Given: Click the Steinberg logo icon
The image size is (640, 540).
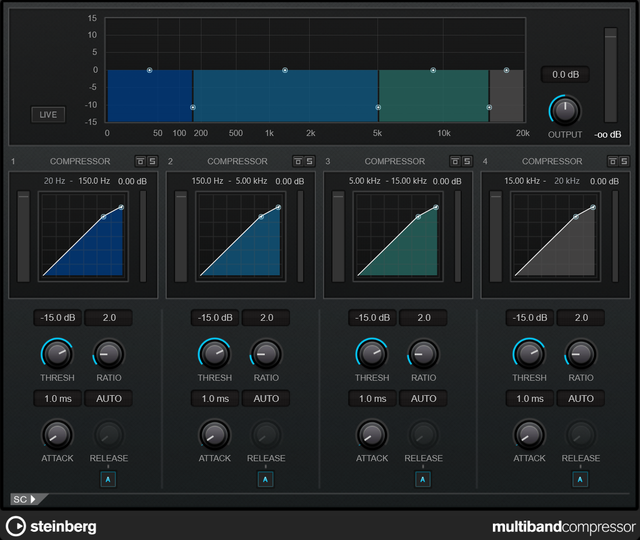Looking at the screenshot, I should pos(16,526).
